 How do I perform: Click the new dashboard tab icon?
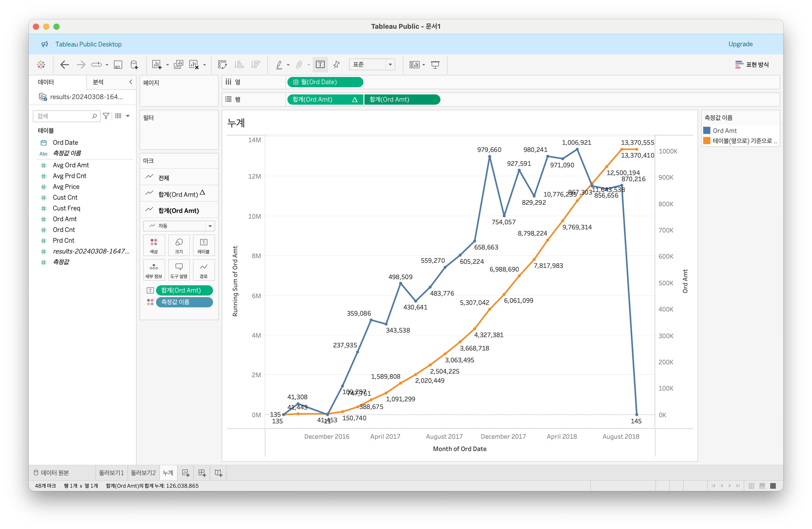[202, 473]
